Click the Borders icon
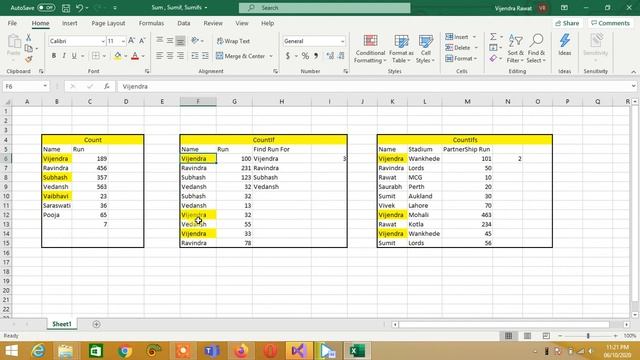Image resolution: width=640 pixels, height=360 pixels. [x=96, y=56]
